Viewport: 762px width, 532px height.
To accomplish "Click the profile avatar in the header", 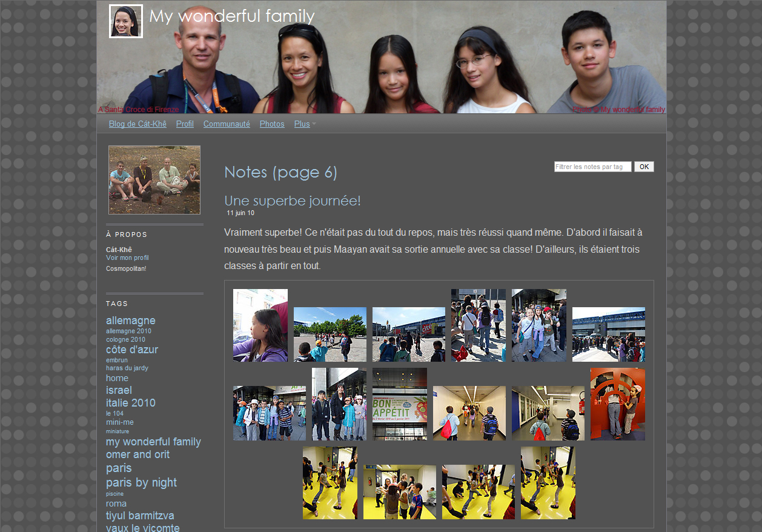I will point(126,21).
